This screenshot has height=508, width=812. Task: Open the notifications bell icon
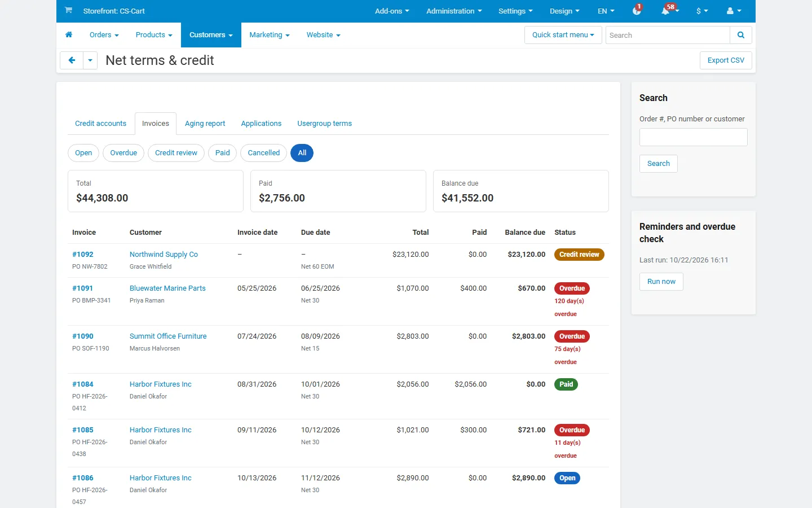[x=667, y=11]
